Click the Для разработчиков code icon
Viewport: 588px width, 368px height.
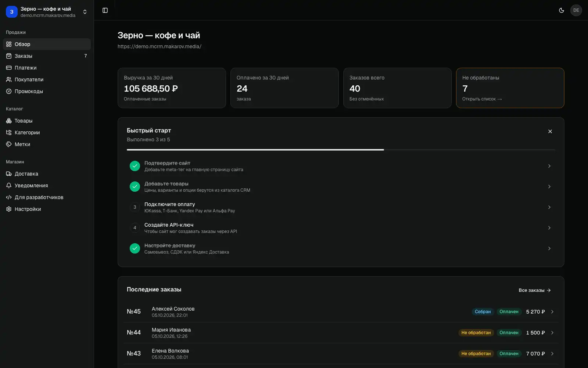(9, 197)
